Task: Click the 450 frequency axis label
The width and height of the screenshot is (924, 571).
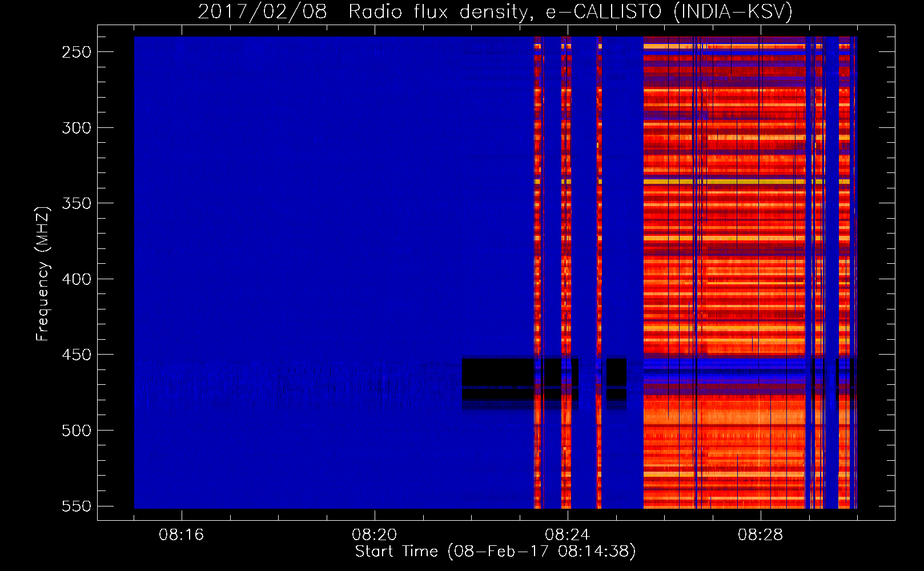Action: 77,355
